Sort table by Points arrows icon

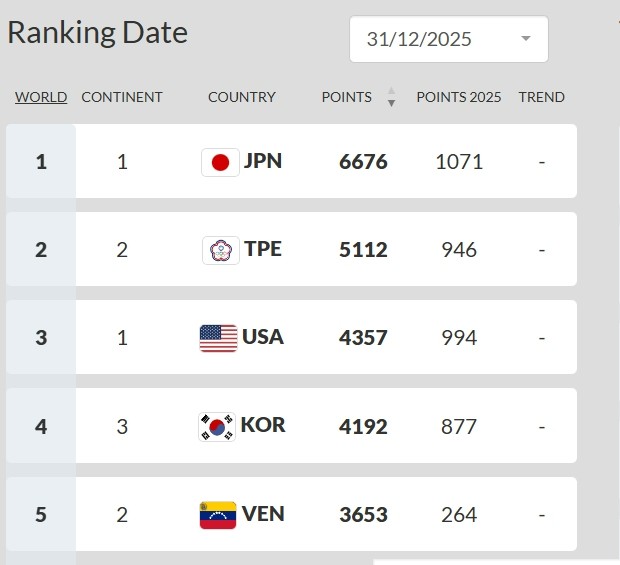391,97
